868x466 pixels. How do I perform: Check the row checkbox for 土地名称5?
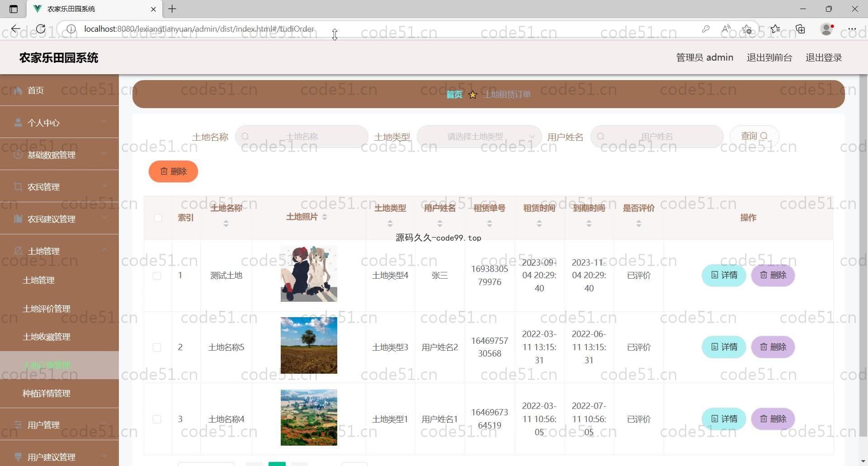(157, 347)
